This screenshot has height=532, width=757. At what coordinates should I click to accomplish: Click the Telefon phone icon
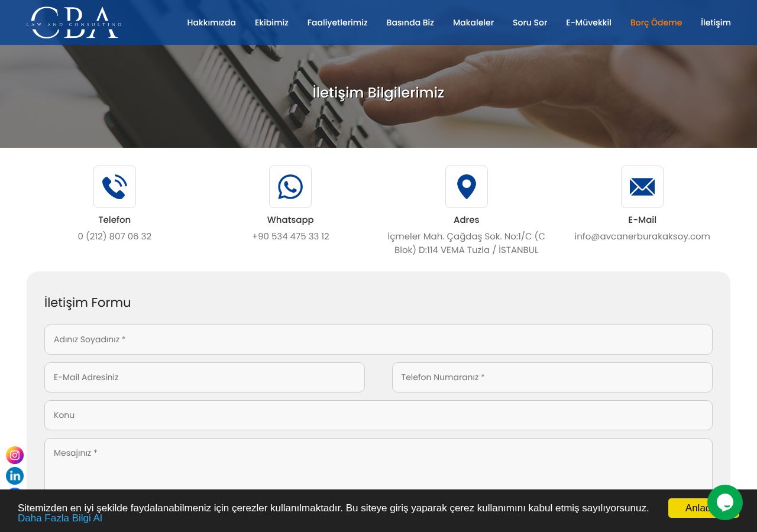(x=115, y=187)
